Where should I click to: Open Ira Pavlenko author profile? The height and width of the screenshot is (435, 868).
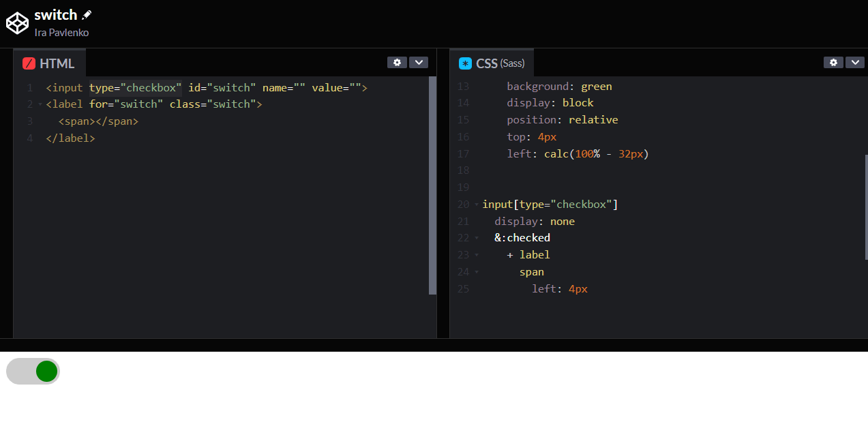click(x=61, y=33)
